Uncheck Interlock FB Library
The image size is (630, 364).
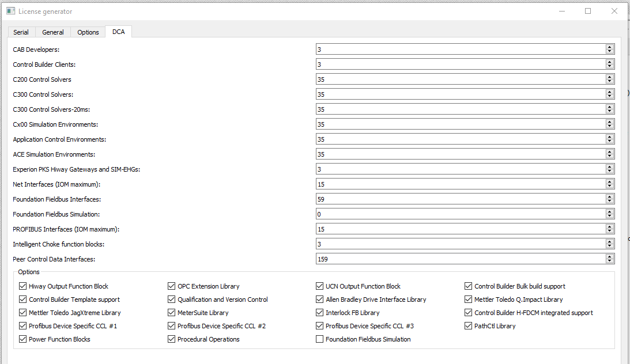coord(319,313)
